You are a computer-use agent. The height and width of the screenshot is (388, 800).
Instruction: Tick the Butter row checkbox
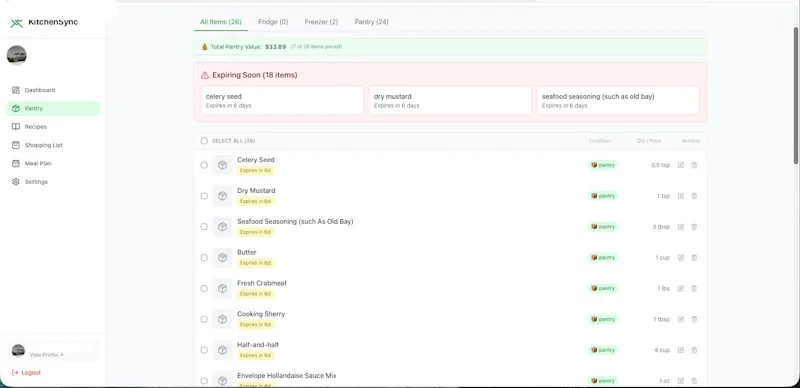click(x=204, y=258)
